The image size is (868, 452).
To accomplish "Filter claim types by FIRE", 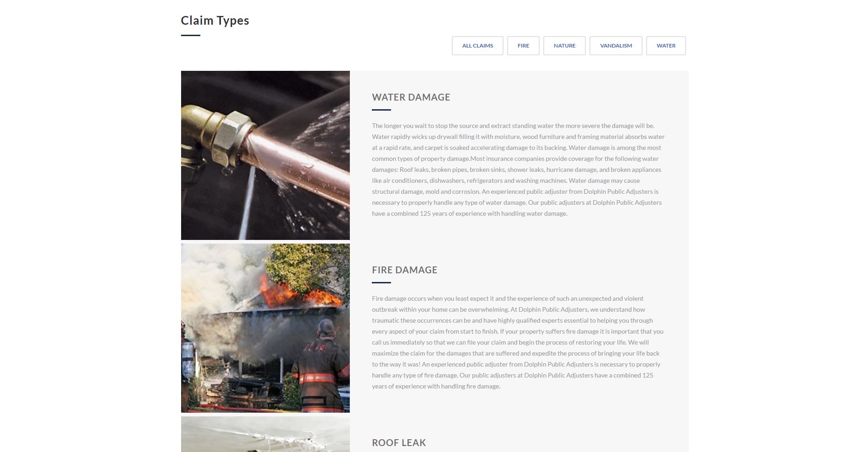I will point(523,46).
